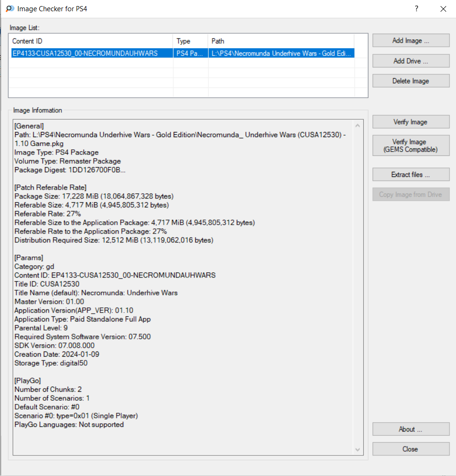
Task: Click the Add Image button
Action: [x=411, y=40]
